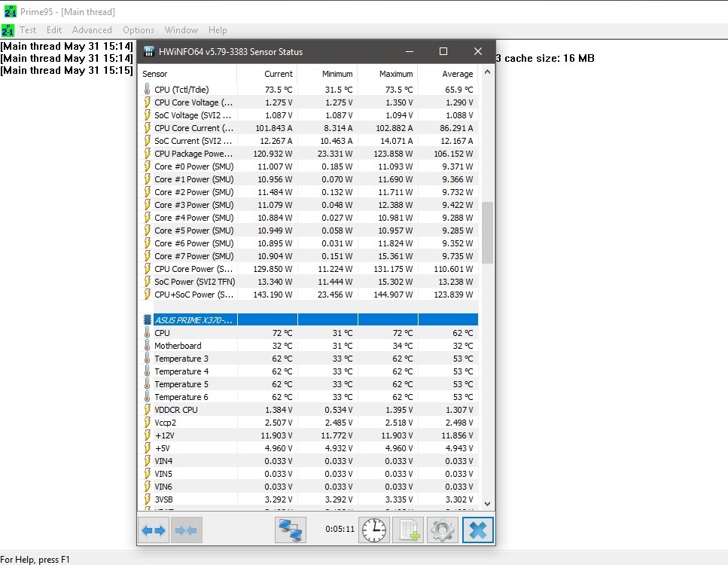
Task: Click the sensor list vertical scrollbar thumb
Action: point(487,232)
